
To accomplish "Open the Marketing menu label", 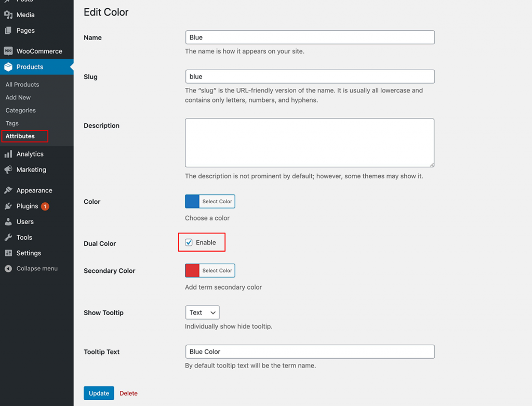I will pyautogui.click(x=31, y=170).
